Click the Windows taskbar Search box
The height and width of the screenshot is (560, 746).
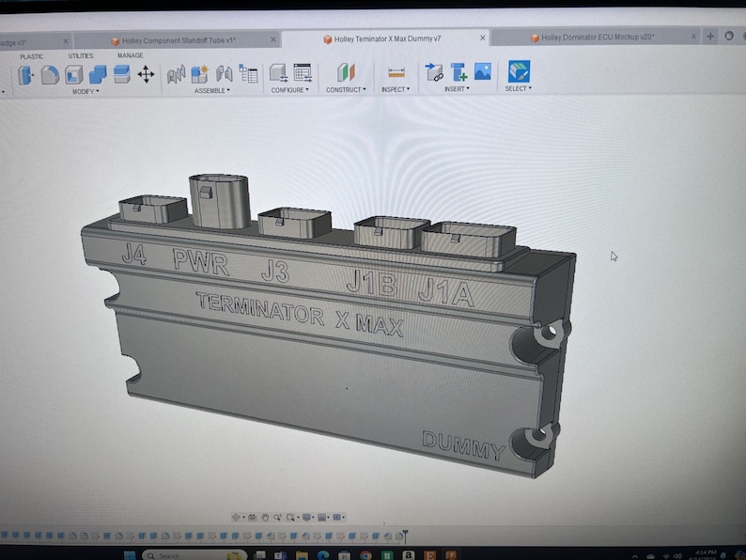[x=194, y=555]
